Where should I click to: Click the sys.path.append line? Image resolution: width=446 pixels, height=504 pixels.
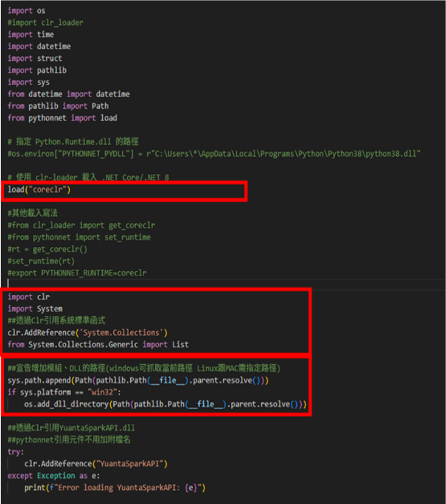(x=138, y=380)
